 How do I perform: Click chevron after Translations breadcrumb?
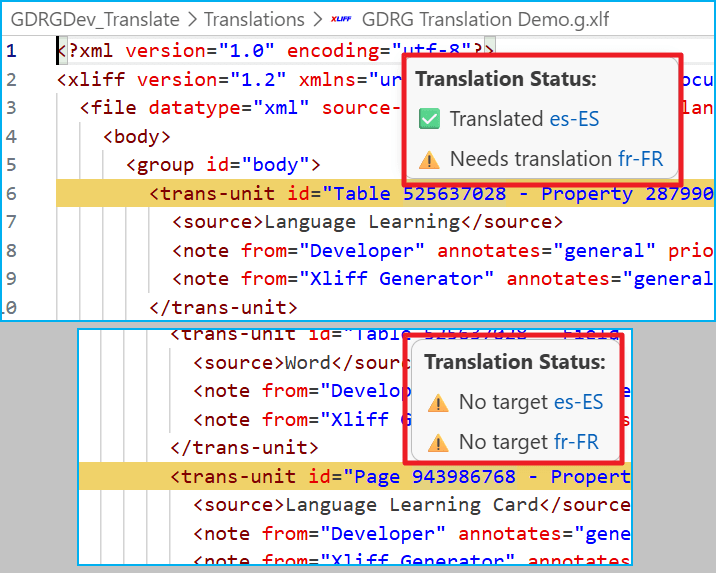tap(319, 19)
